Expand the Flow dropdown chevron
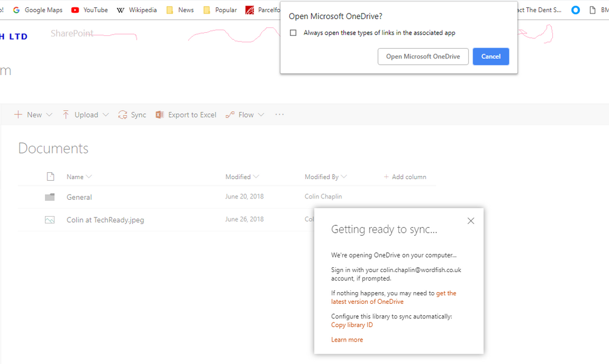 261,115
